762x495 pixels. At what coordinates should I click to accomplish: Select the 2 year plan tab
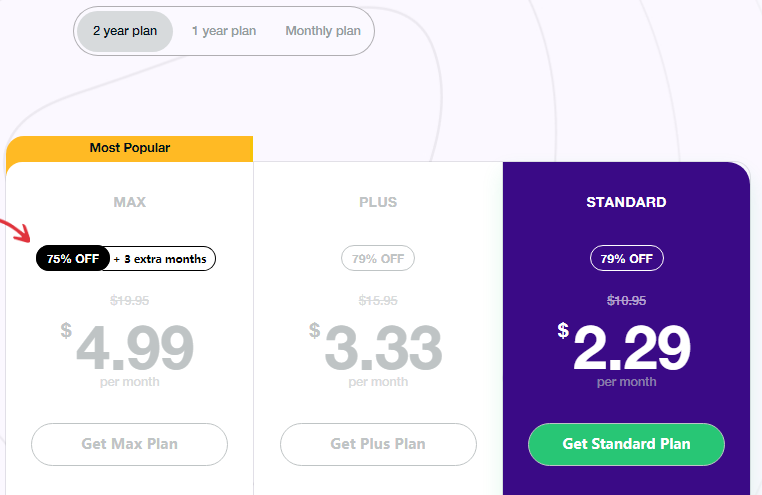tap(125, 31)
